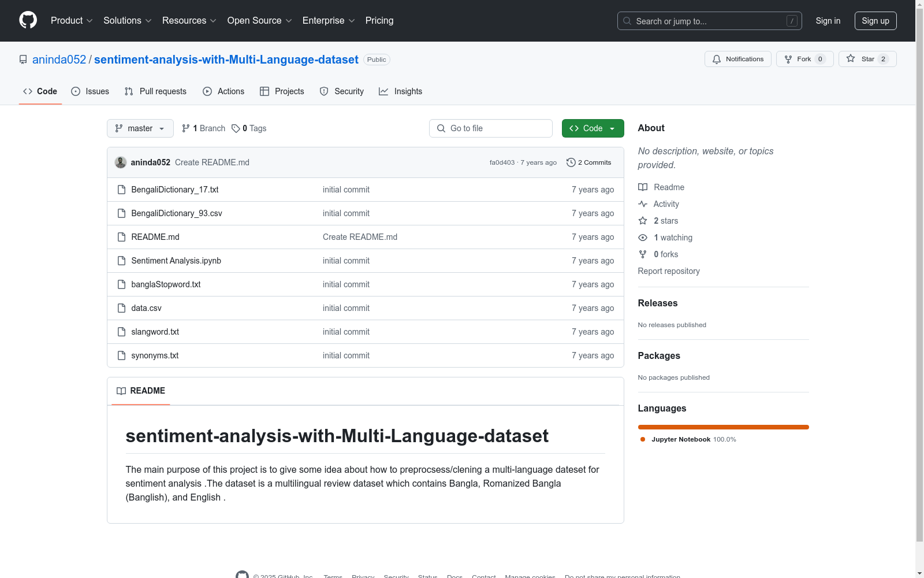This screenshot has width=924, height=578.
Task: Click file icon beside data.csv
Action: click(121, 308)
